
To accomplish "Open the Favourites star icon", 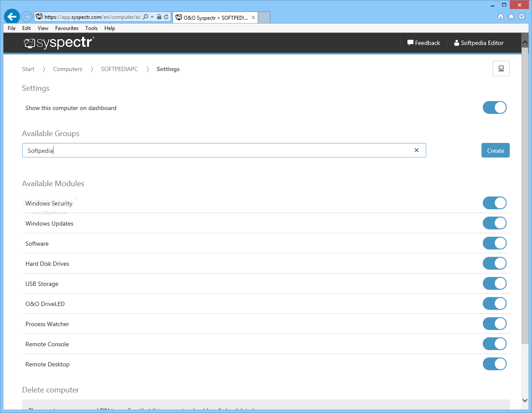I will [x=511, y=16].
